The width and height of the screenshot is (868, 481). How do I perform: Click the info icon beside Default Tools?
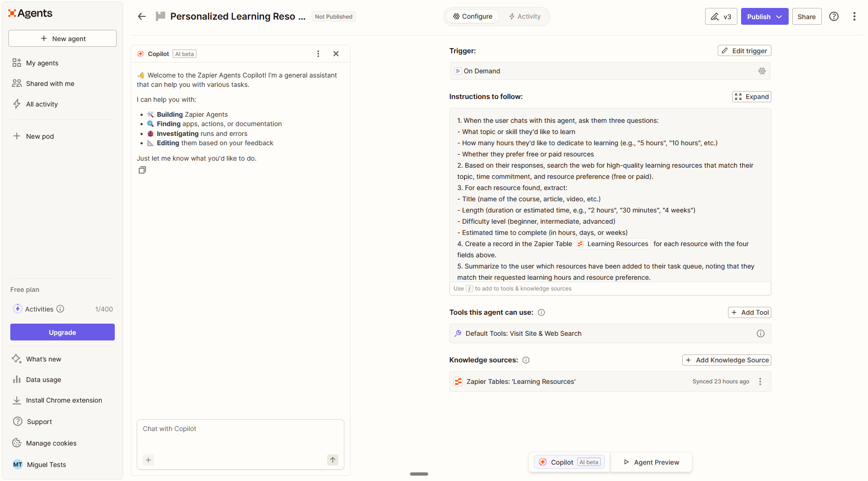click(x=760, y=333)
